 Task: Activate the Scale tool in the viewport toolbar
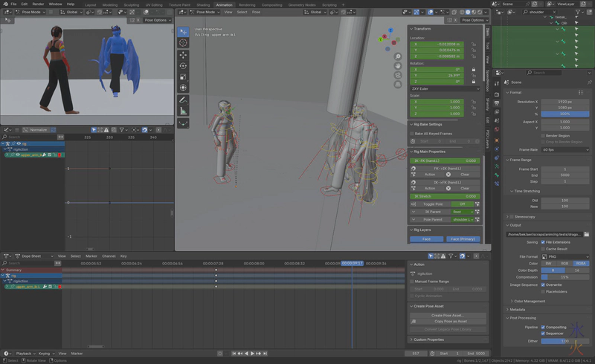point(183,77)
